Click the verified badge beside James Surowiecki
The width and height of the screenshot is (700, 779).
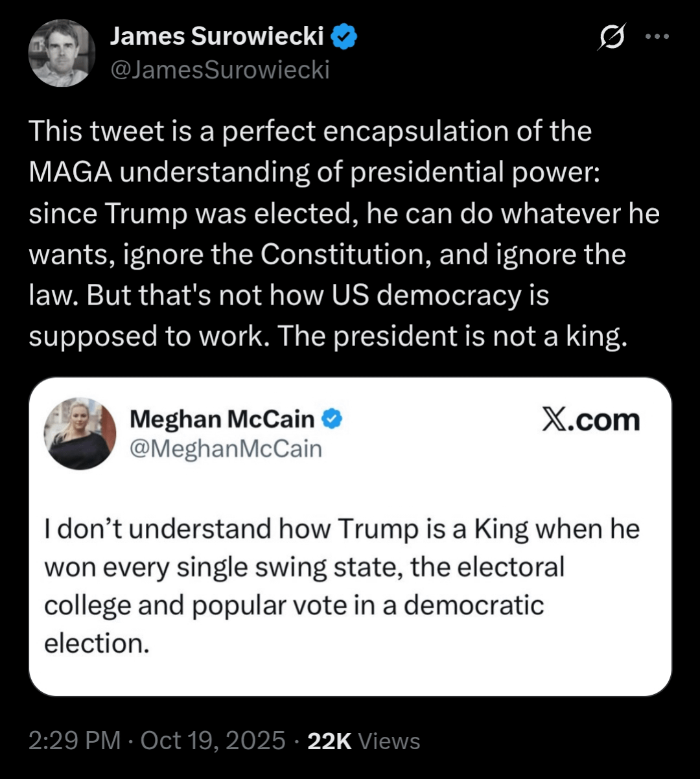tap(344, 38)
